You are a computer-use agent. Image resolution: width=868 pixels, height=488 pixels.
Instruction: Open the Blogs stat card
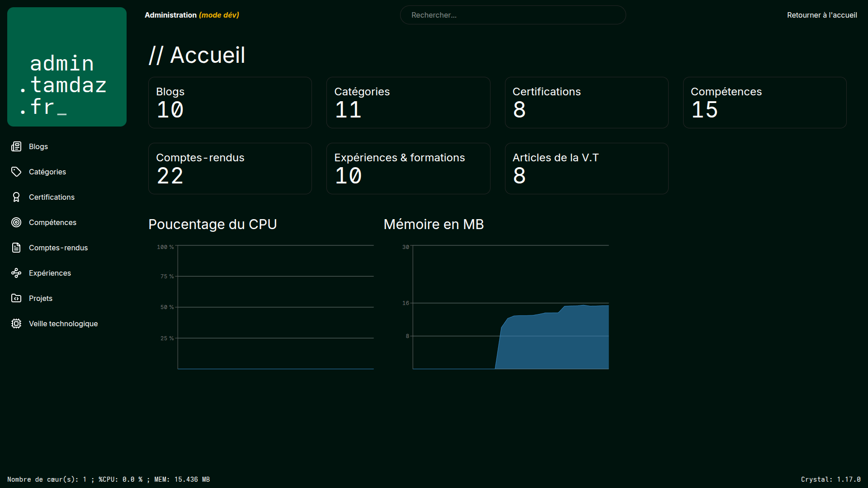(x=230, y=103)
